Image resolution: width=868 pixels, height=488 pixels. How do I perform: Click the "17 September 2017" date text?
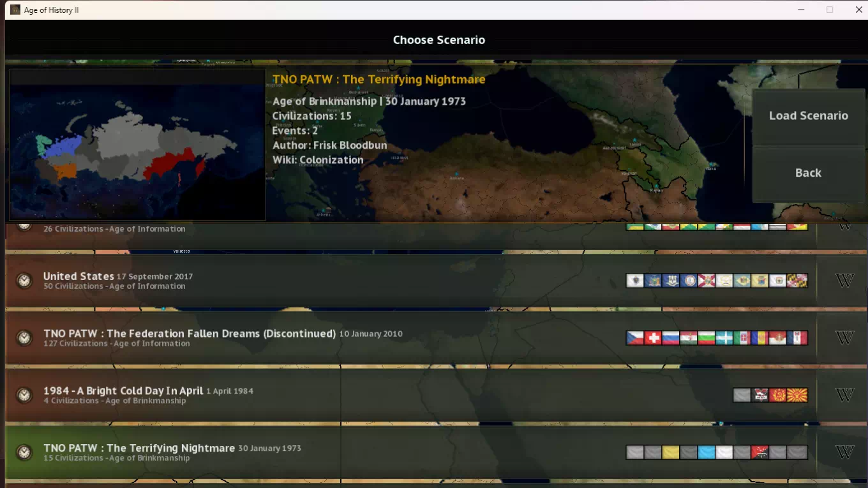point(155,277)
